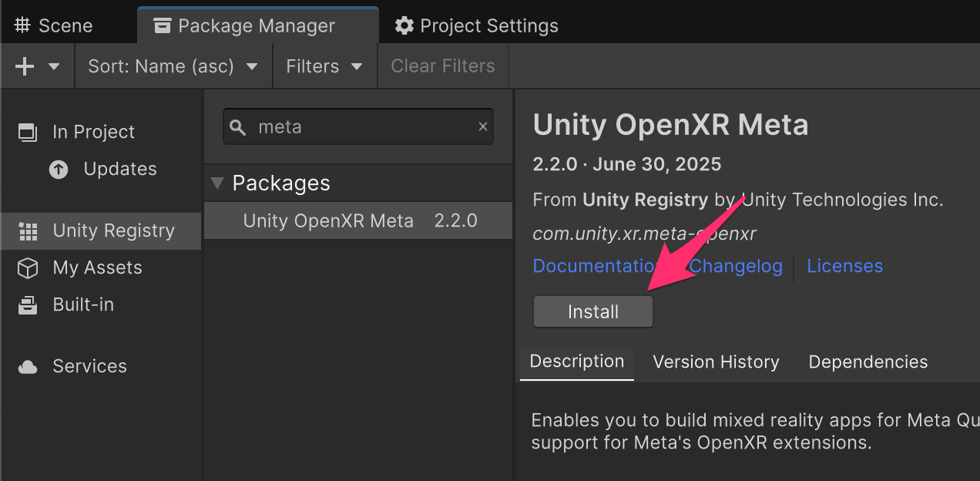Switch to the Dependencies tab

pos(868,362)
